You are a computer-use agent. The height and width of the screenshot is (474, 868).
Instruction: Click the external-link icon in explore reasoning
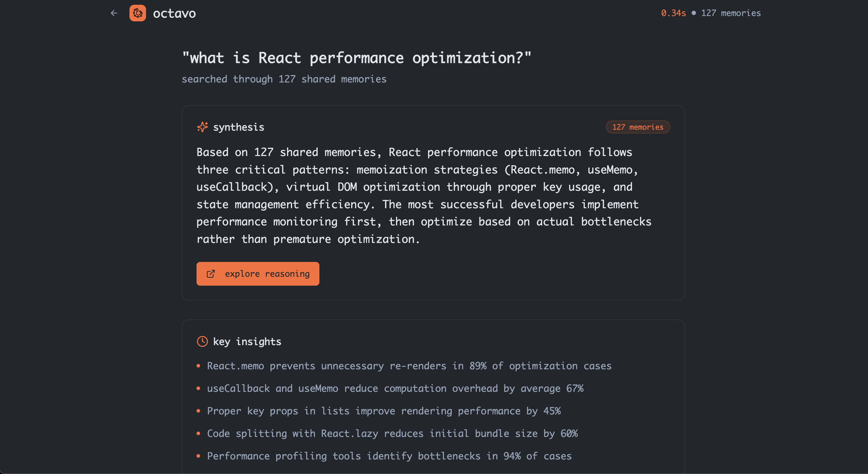click(210, 274)
